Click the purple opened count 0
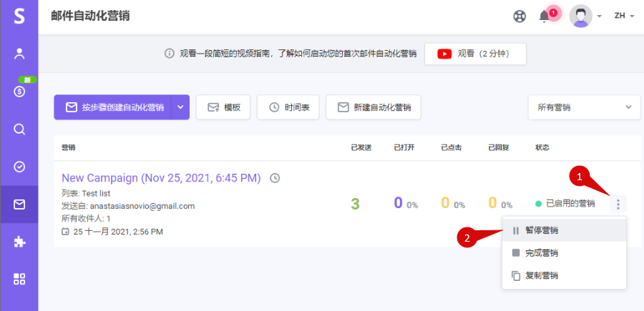The height and width of the screenshot is (311, 644). pos(398,203)
